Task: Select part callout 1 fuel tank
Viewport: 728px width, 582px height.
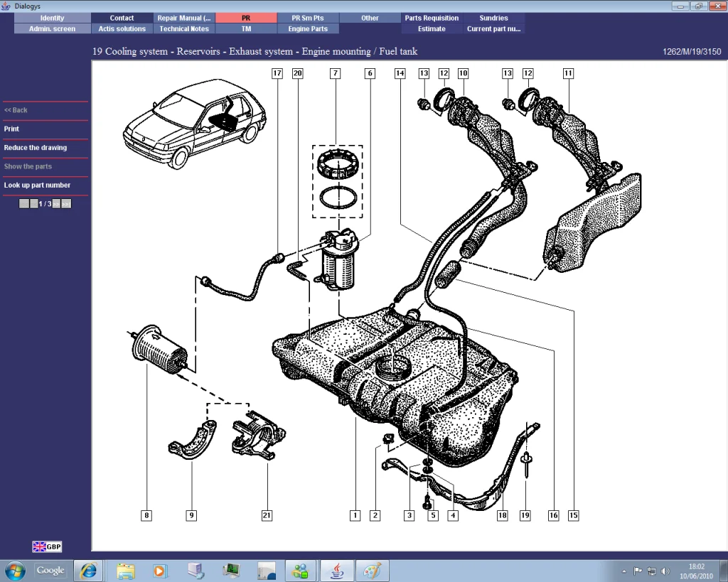Action: 355,515
